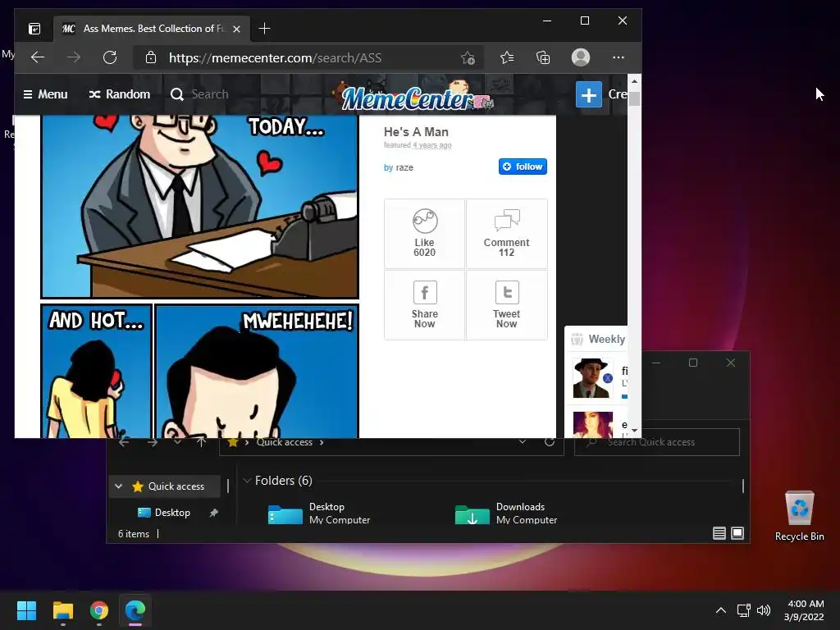
Task: Open File Explorer from taskbar
Action: (x=62, y=610)
